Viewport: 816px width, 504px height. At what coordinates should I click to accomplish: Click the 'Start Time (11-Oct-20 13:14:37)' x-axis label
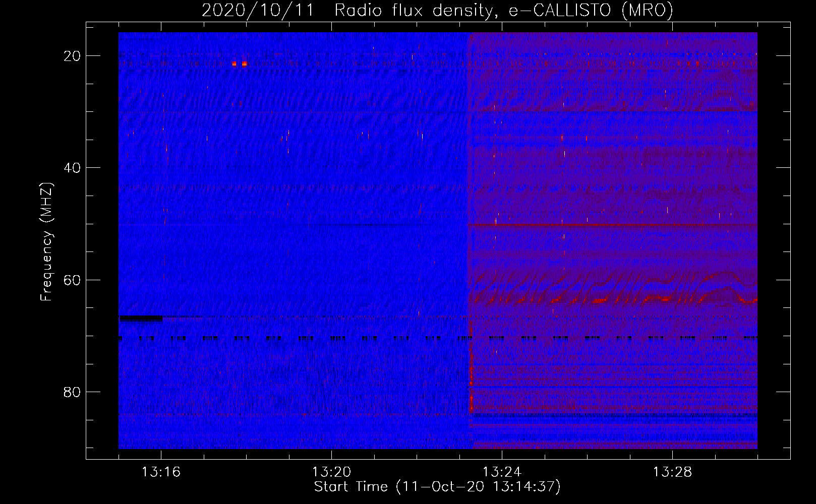(437, 487)
